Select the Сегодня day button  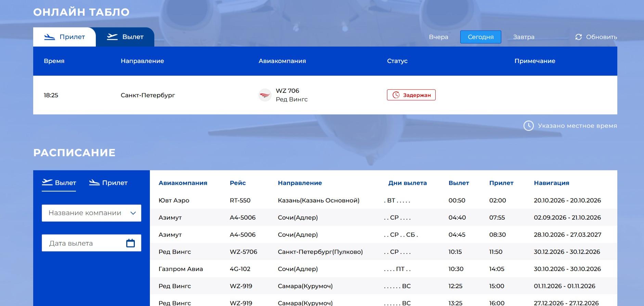[480, 37]
